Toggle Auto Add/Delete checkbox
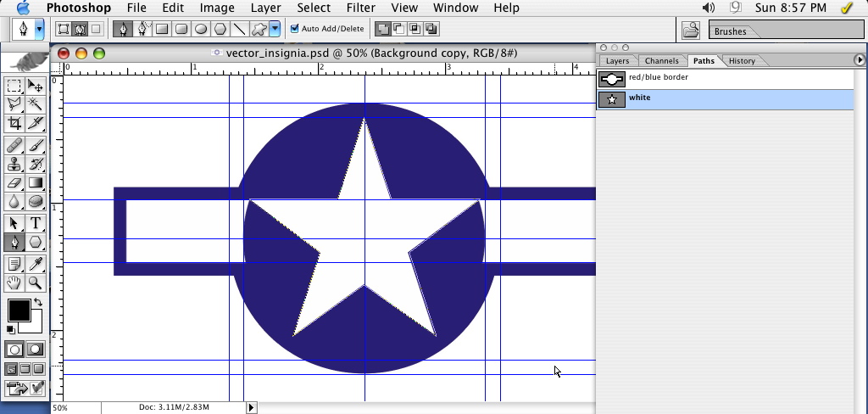The width and height of the screenshot is (868, 414). click(x=294, y=29)
